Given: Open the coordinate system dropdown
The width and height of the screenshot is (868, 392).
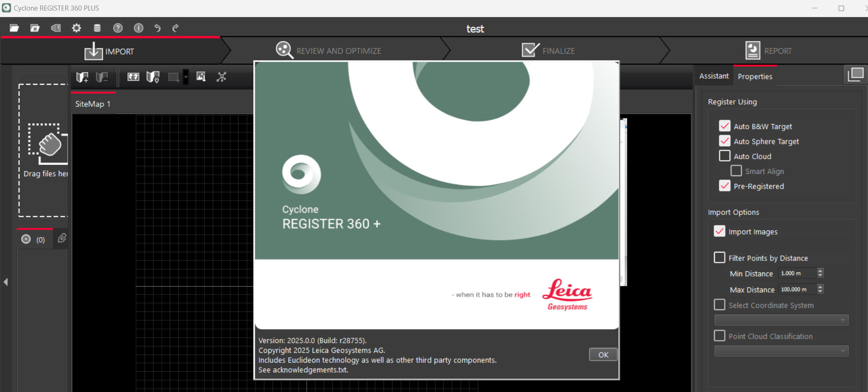Looking at the screenshot, I should (781, 320).
